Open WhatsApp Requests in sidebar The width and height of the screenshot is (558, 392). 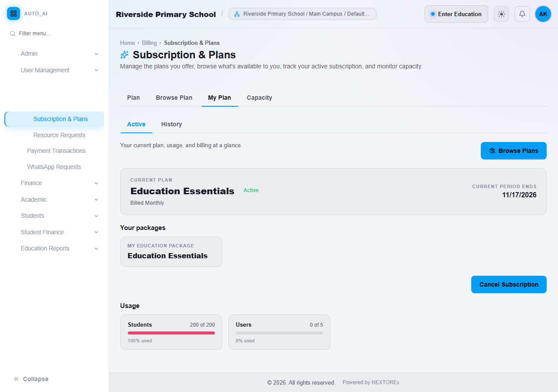tap(54, 167)
